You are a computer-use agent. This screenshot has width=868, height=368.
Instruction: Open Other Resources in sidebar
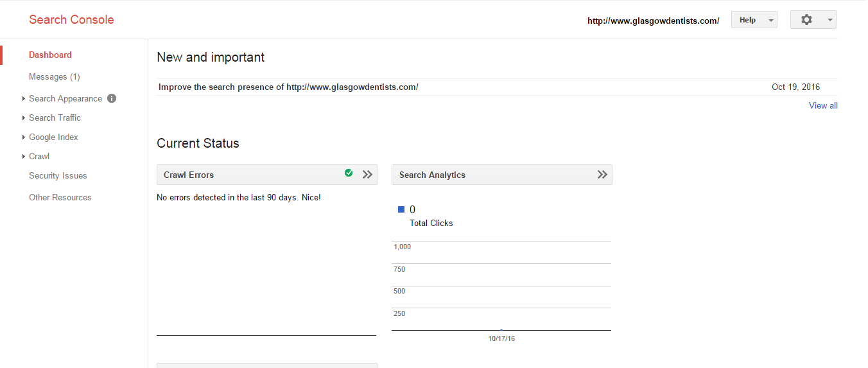(60, 197)
